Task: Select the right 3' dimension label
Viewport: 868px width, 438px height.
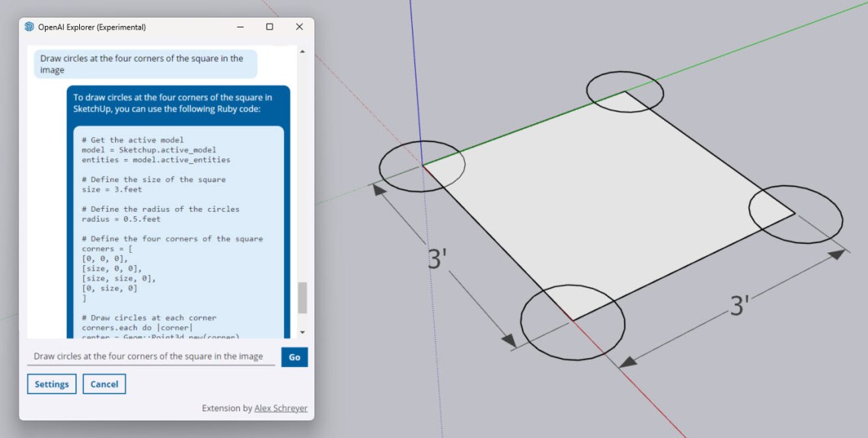Action: 740,305
